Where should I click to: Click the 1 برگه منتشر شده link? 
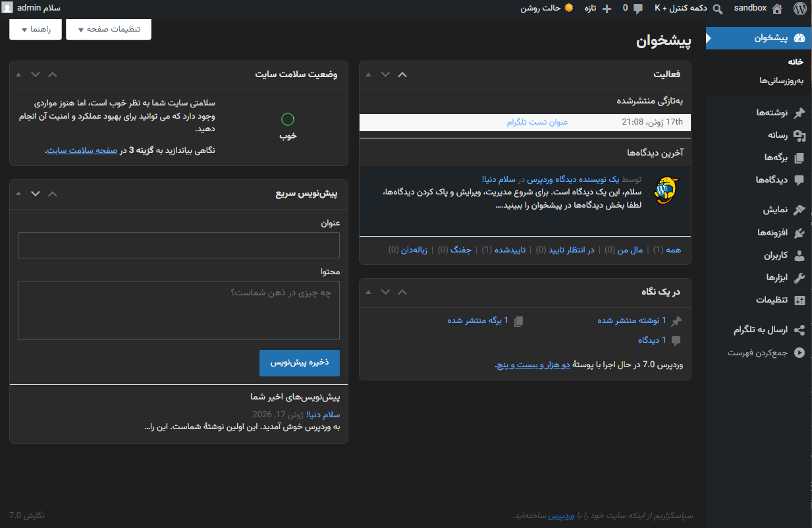coord(478,320)
